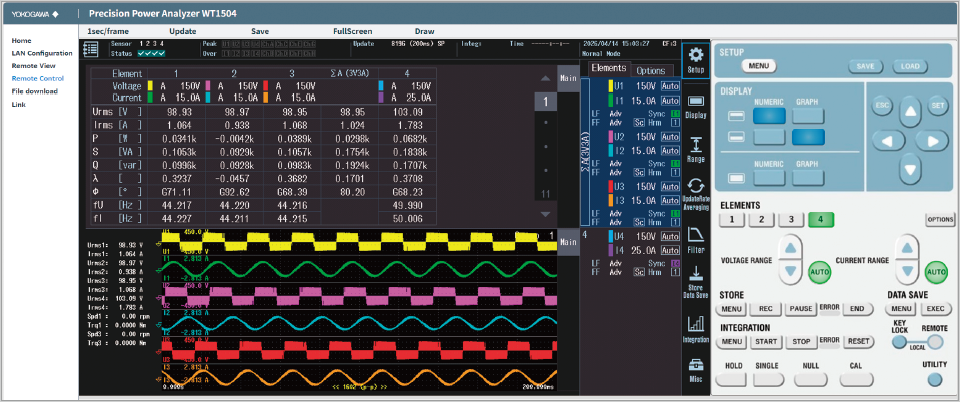Image resolution: width=960 pixels, height=402 pixels.
Task: Click the instrument menu list icon
Action: (x=91, y=49)
